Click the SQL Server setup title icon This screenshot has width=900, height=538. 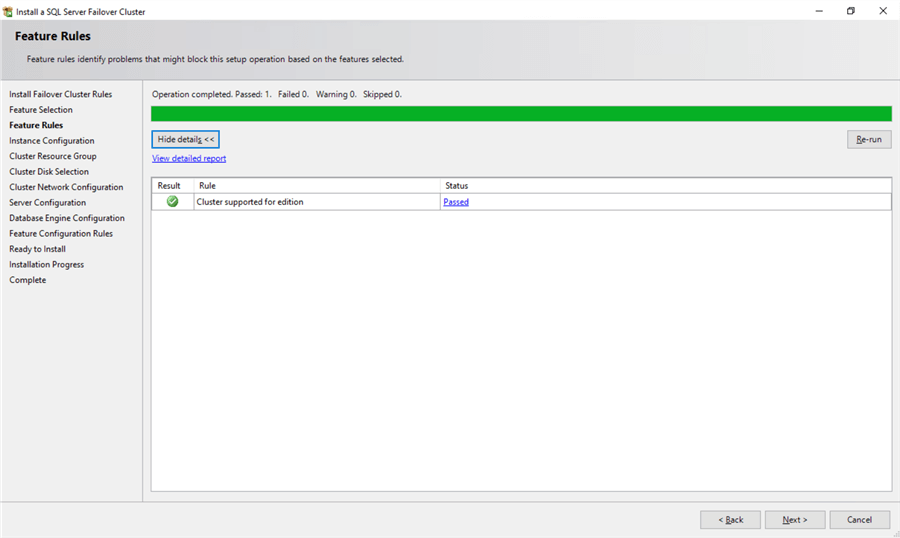tap(7, 11)
